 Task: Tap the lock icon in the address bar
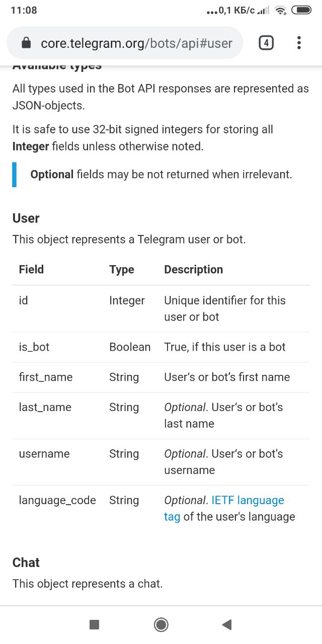coord(27,43)
